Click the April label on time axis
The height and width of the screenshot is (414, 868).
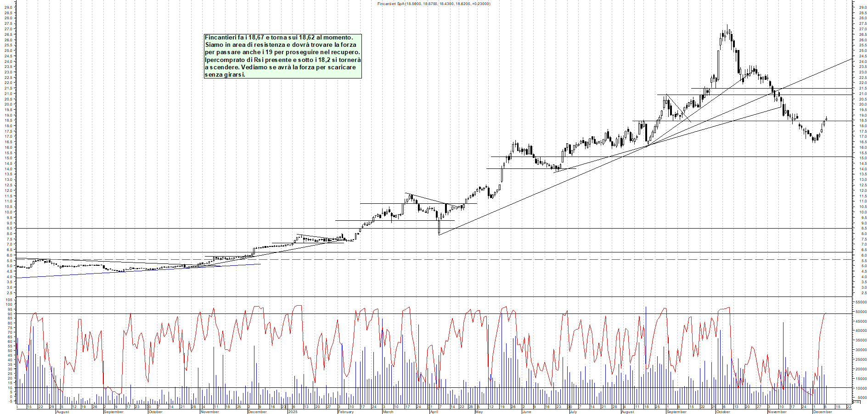(434, 412)
